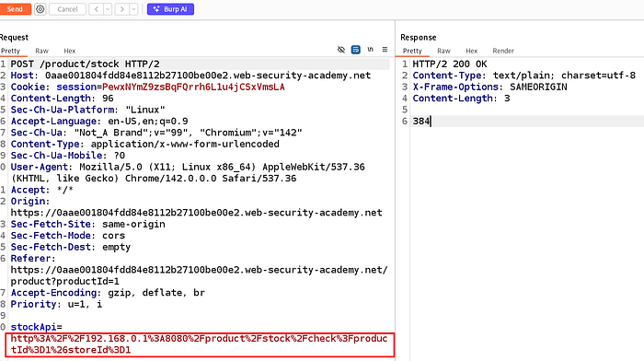Select Response Pretty tab
Image resolution: width=644 pixels, height=361 pixels.
[x=412, y=51]
